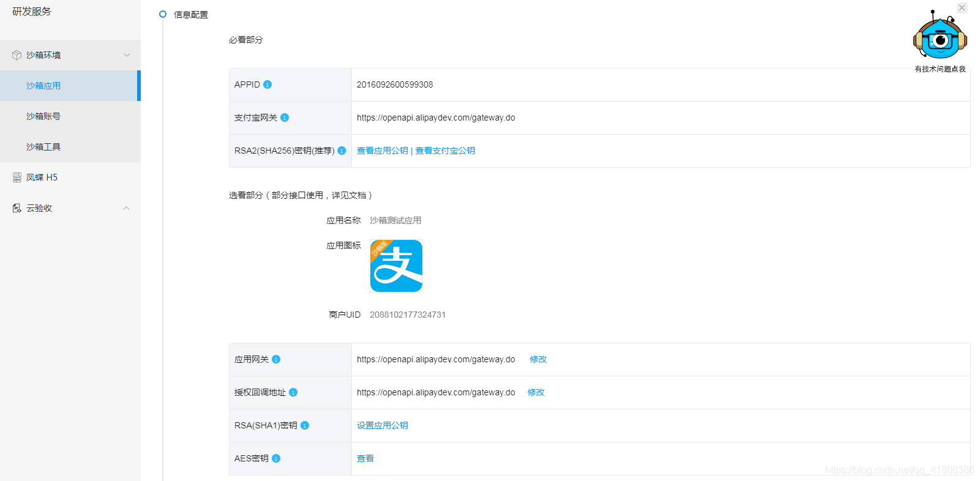This screenshot has height=481, width=980.
Task: Click the 应用网关 URL value
Action: [436, 359]
